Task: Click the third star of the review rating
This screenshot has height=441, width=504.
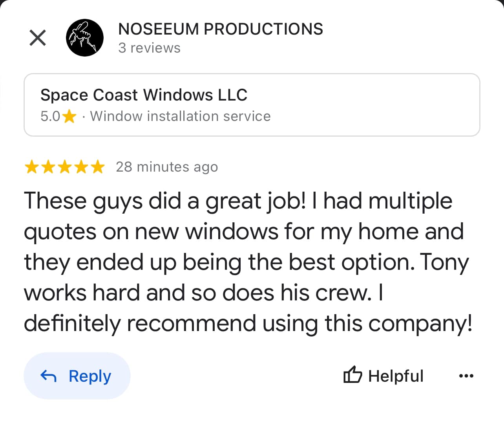Action: tap(65, 167)
